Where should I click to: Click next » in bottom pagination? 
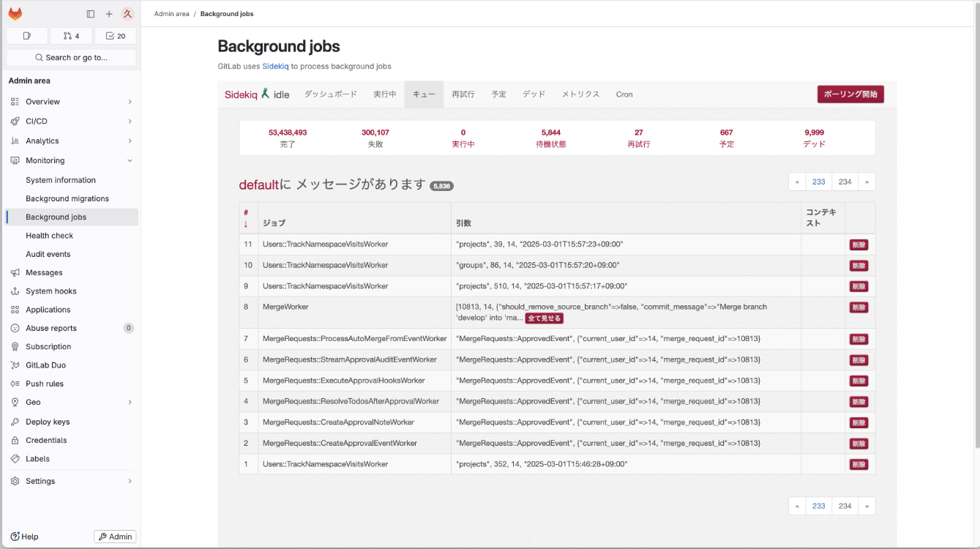click(867, 506)
